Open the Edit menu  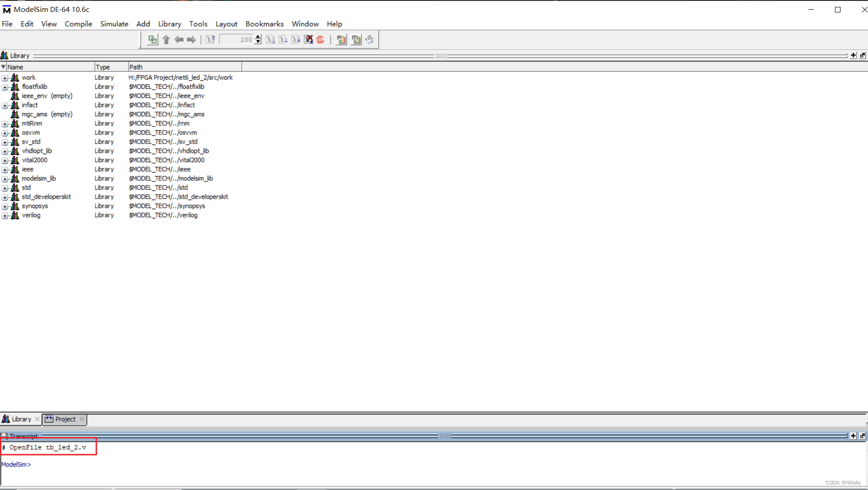[27, 24]
